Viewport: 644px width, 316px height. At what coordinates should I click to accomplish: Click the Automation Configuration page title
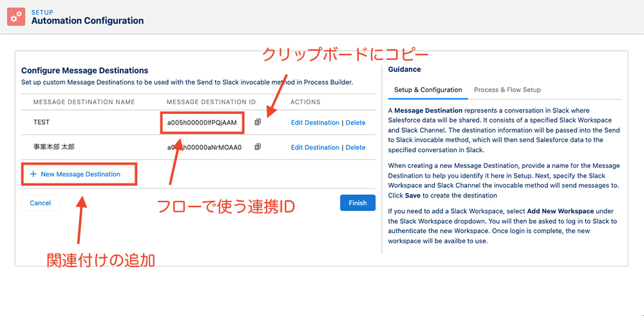click(88, 20)
